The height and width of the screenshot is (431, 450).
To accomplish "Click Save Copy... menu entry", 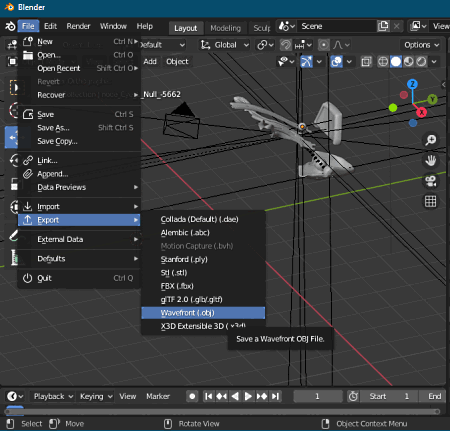I will click(x=79, y=141).
